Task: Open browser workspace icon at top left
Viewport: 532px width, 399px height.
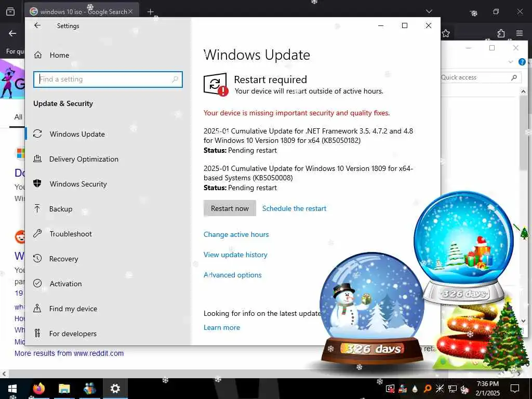Action: point(10,12)
